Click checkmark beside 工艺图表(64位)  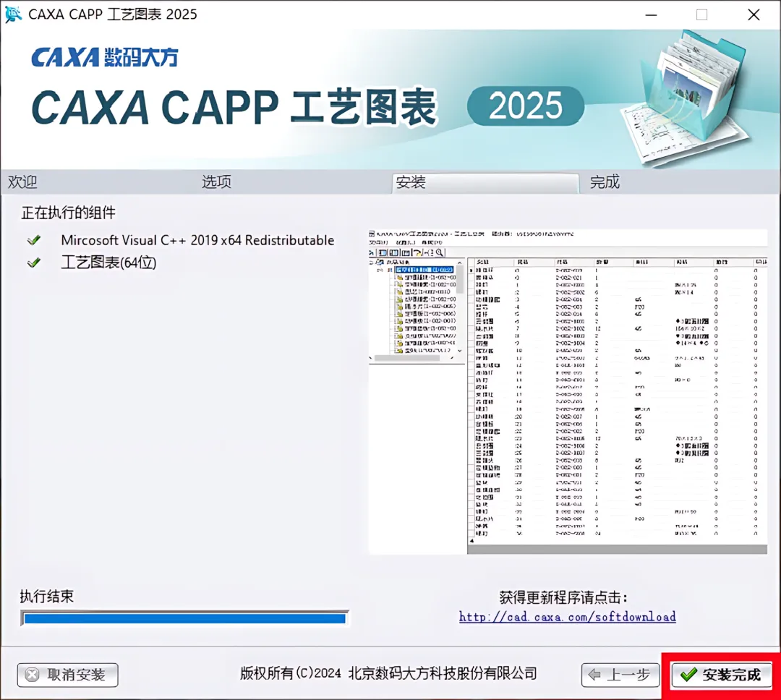[x=34, y=262]
